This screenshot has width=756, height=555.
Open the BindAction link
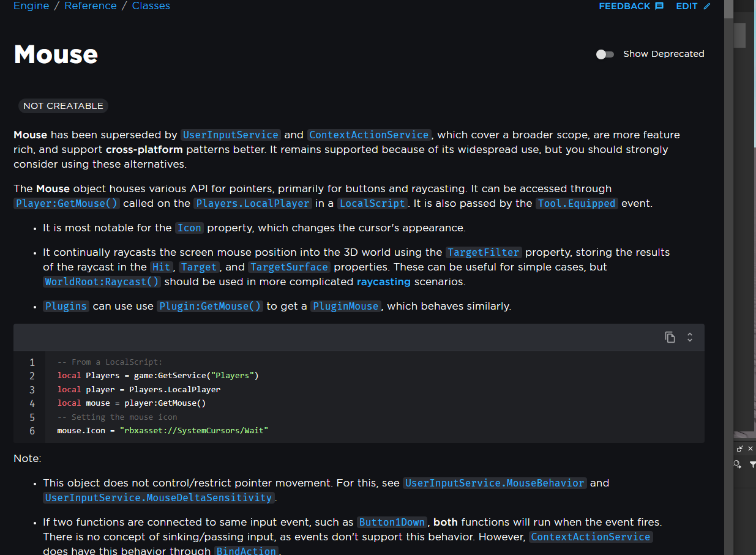[246, 550]
